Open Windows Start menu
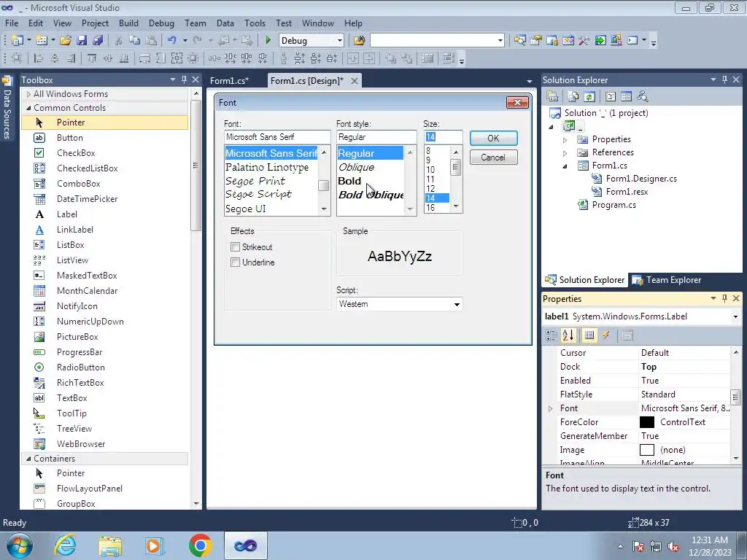Image resolution: width=747 pixels, height=560 pixels. (x=19, y=545)
